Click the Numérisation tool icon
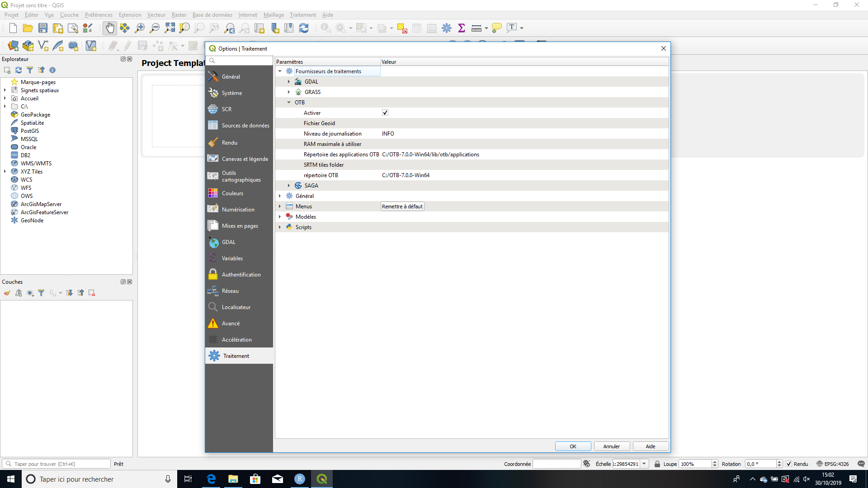 coord(213,209)
